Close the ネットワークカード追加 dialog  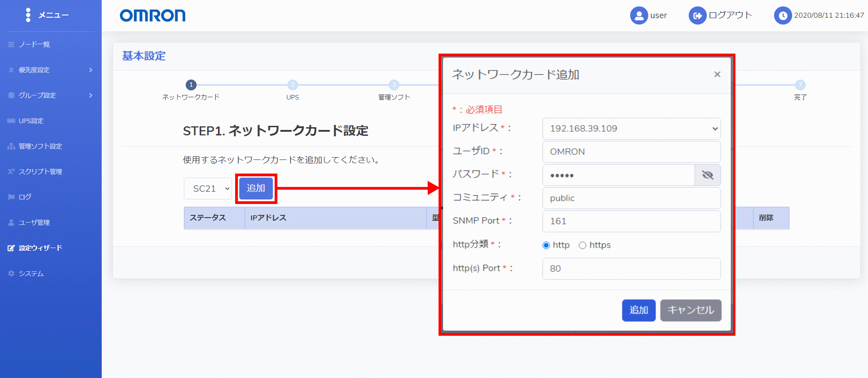pyautogui.click(x=717, y=74)
